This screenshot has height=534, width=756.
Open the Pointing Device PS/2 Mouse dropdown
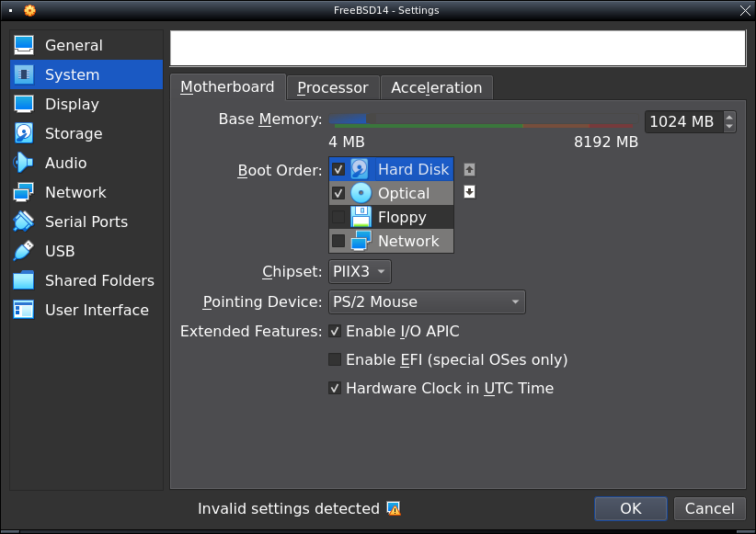[427, 302]
